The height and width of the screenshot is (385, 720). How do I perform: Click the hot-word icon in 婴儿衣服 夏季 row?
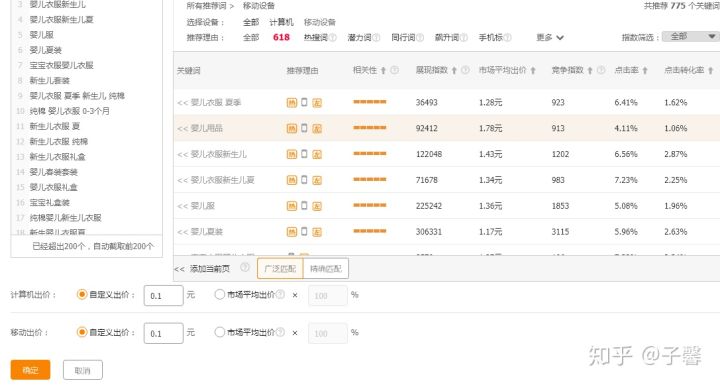coord(292,102)
